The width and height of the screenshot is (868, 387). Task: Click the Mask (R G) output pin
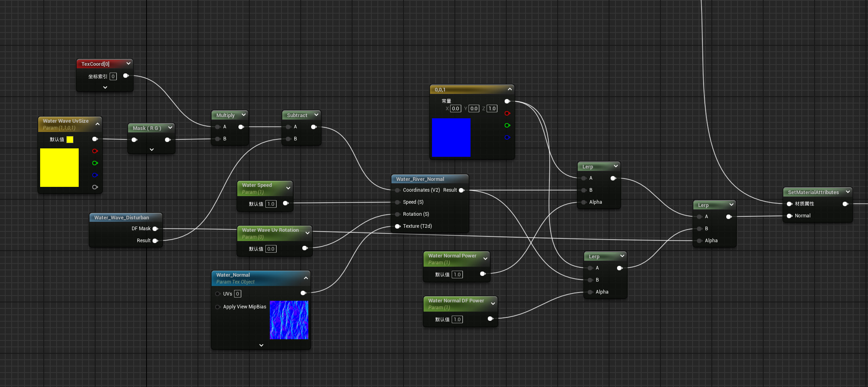tap(168, 140)
